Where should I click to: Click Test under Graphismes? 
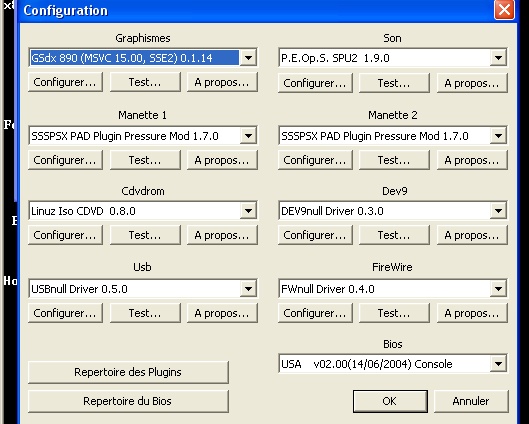[145, 82]
